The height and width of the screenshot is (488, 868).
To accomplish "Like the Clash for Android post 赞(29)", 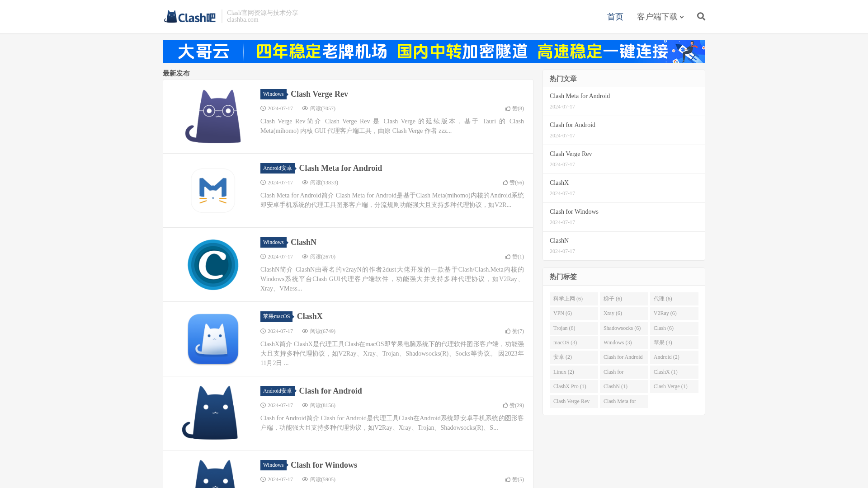I will coord(513,405).
